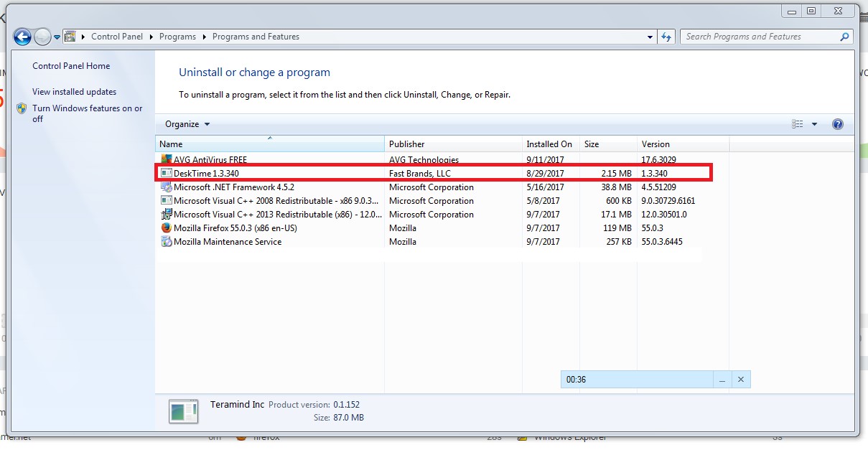Screen dimensions: 868x450
Task: Click version 17.6.3029 cell
Action: 659,160
